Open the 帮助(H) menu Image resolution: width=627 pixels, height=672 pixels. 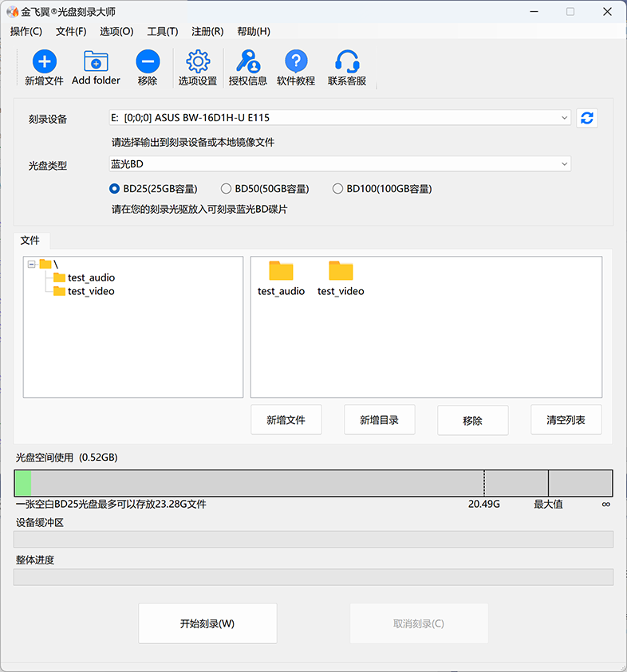[254, 31]
